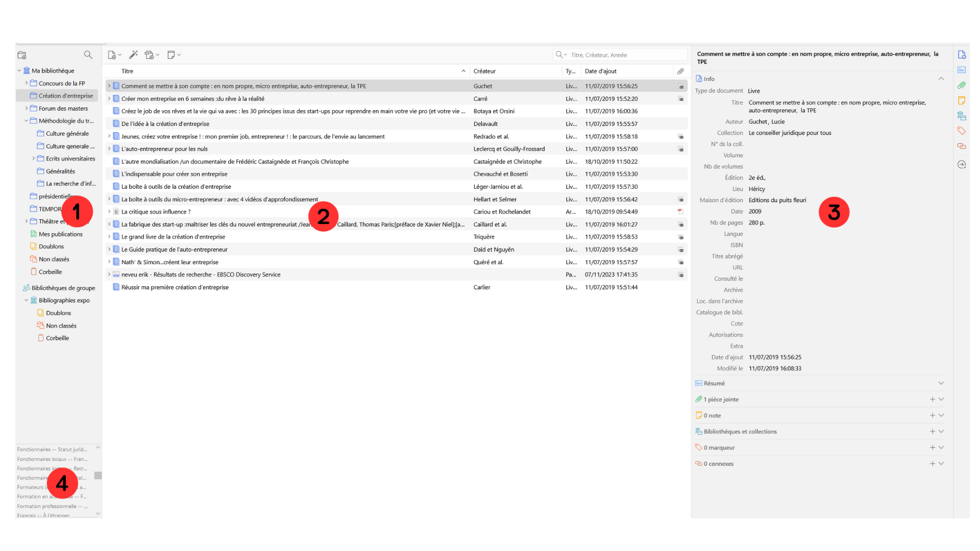The width and height of the screenshot is (980, 551).
Task: Open the Corbeille under Ma bibliothèque
Action: 51,271
